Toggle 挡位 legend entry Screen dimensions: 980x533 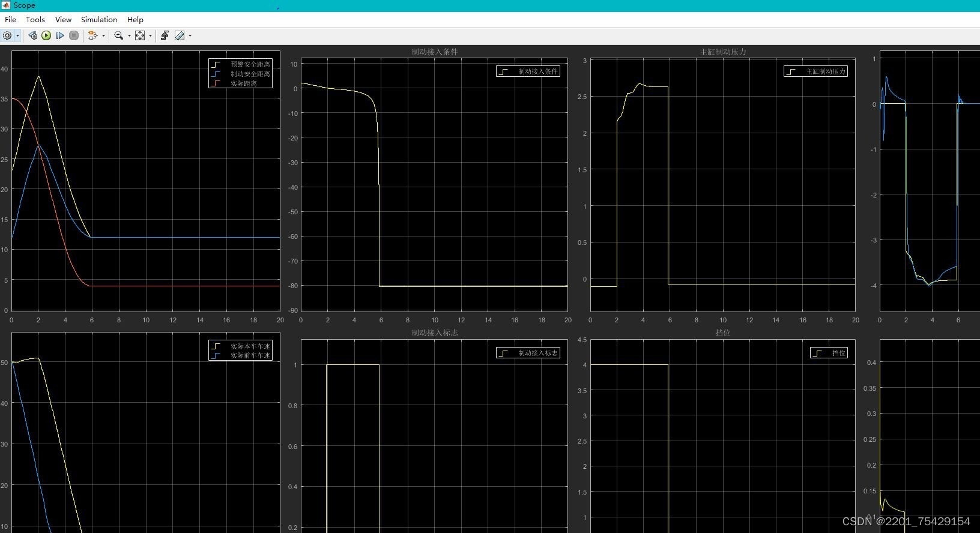829,353
